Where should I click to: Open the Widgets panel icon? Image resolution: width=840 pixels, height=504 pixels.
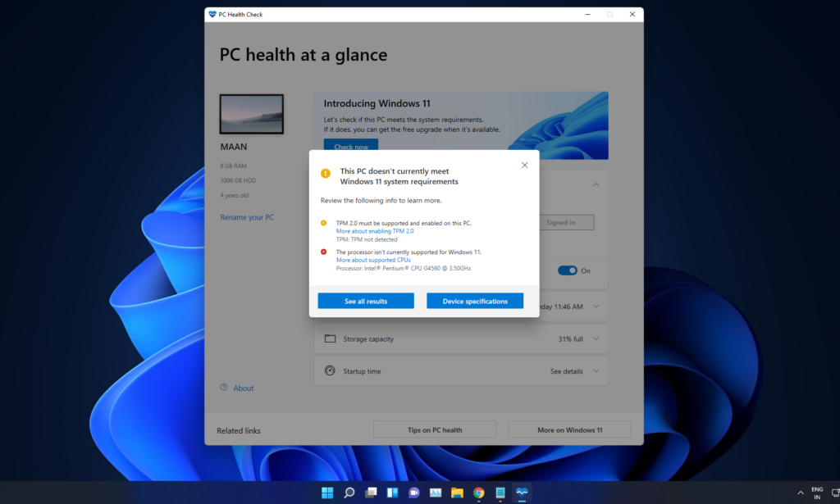pyautogui.click(x=392, y=493)
